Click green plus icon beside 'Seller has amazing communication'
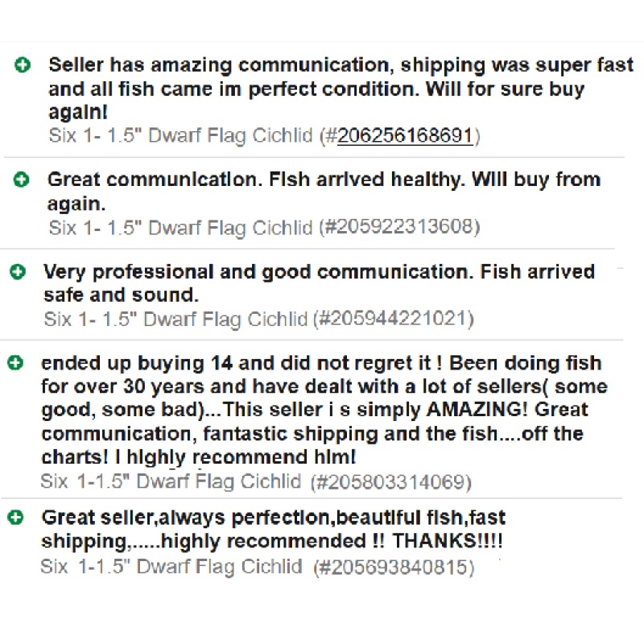This screenshot has width=644, height=644. pos(23,65)
